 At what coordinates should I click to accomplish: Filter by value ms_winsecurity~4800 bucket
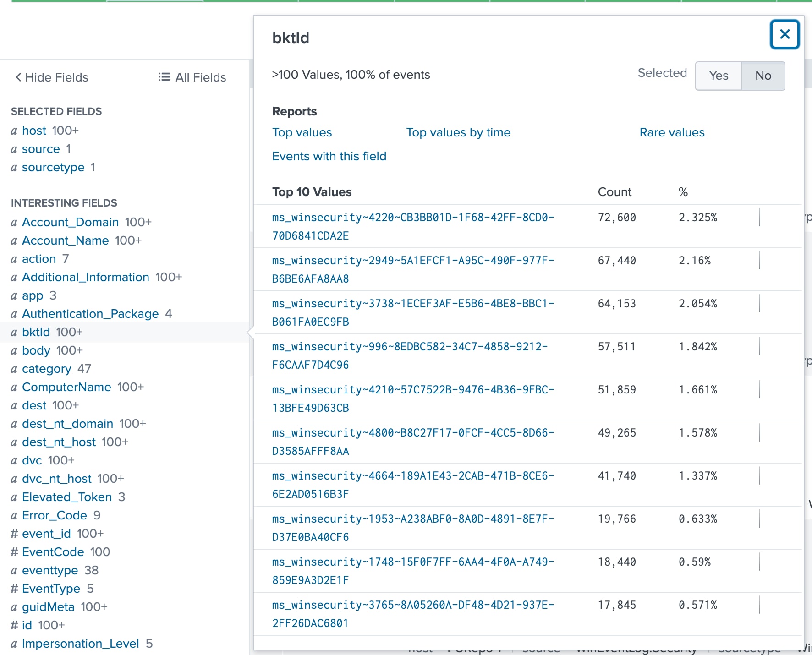[x=413, y=442]
